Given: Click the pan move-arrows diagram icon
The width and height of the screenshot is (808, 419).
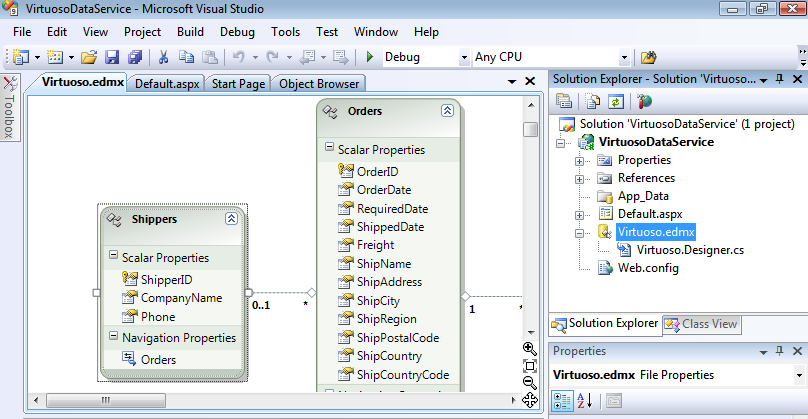Looking at the screenshot, I should coord(530,400).
